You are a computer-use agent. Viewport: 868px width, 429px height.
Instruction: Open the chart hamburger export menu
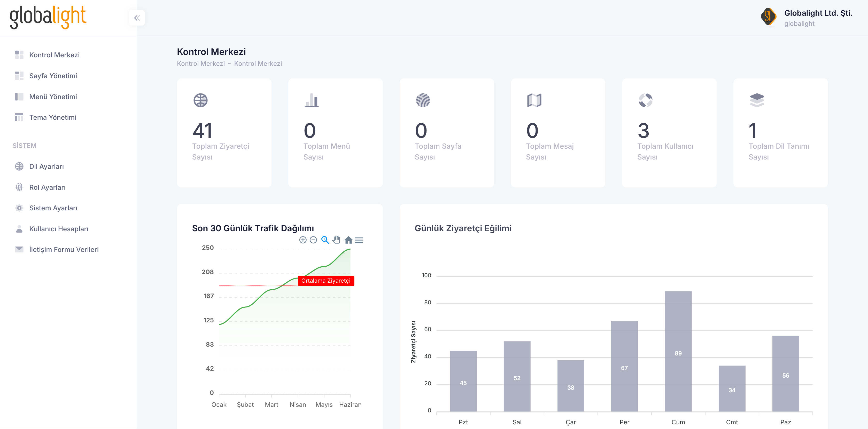pos(359,240)
